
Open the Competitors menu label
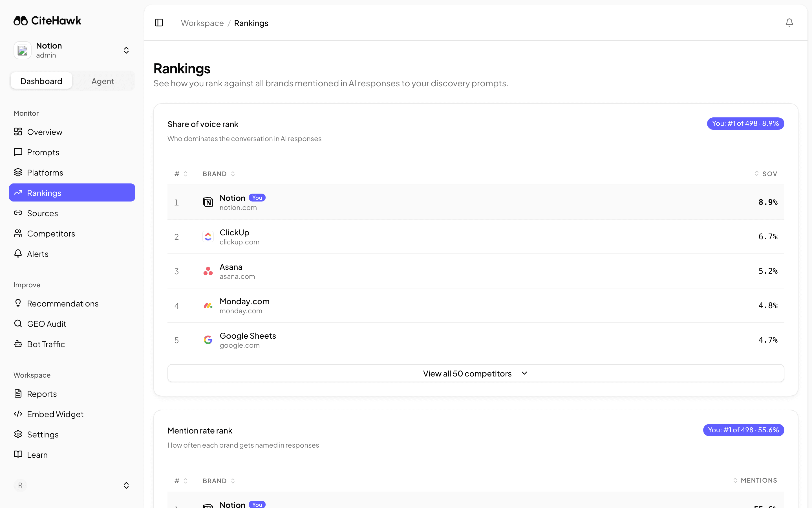51,233
